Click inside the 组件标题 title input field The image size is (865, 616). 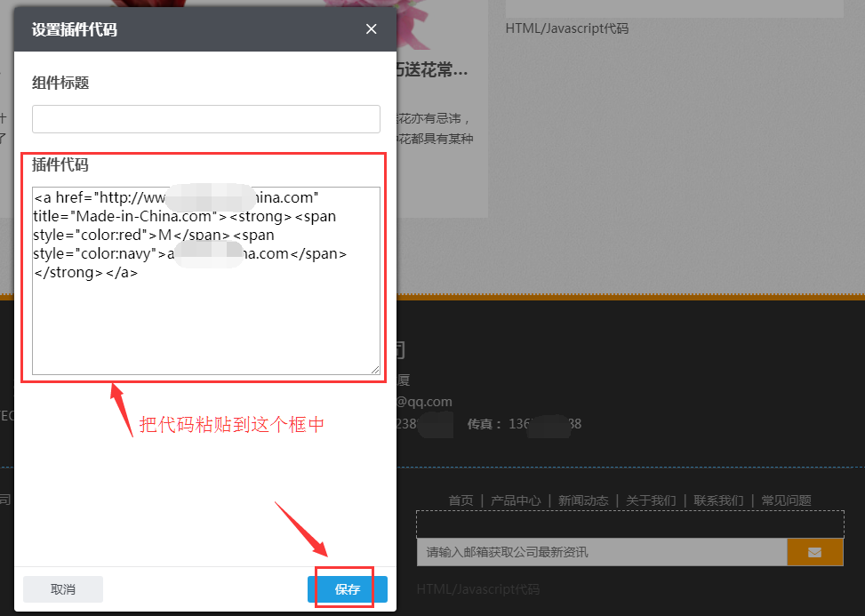(x=205, y=118)
